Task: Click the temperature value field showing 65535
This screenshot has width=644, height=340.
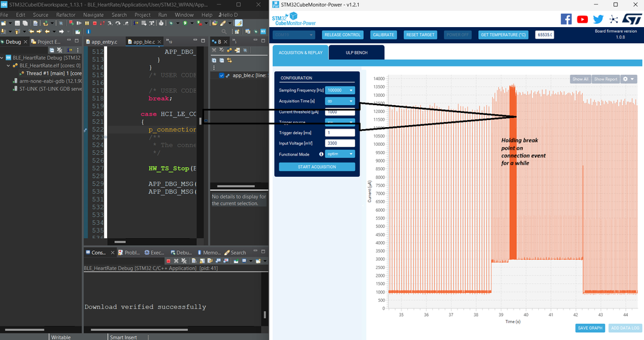Action: 545,35
